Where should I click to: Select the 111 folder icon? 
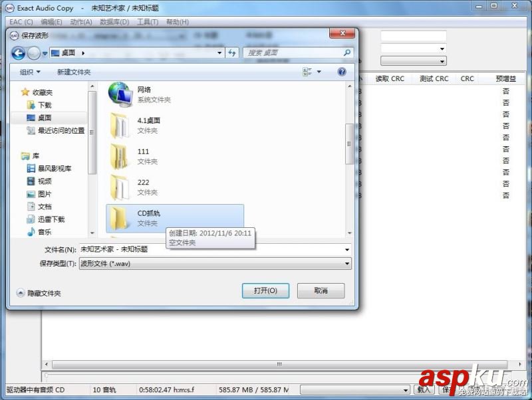[x=120, y=156]
